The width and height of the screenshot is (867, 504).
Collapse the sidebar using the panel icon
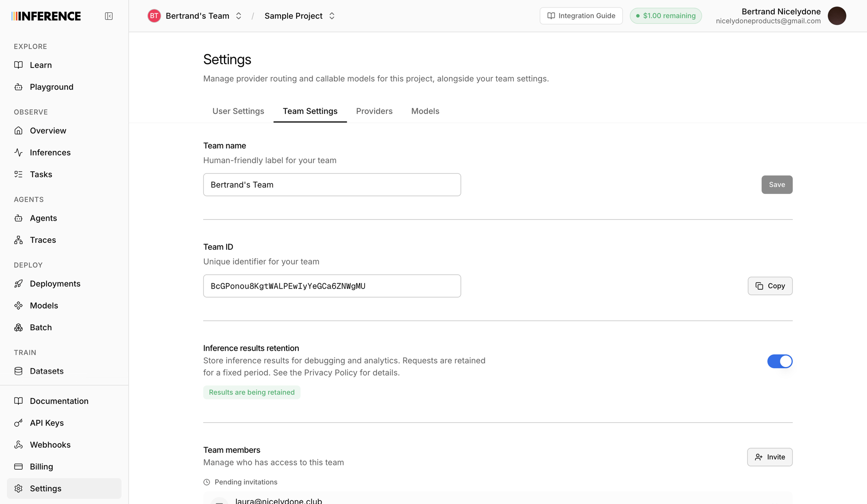pos(109,16)
